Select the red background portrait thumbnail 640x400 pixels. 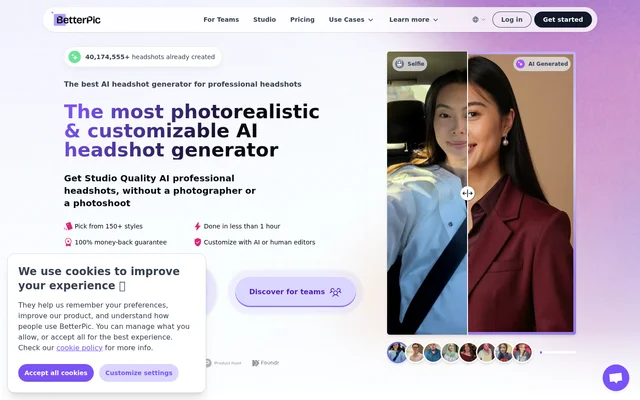522,353
